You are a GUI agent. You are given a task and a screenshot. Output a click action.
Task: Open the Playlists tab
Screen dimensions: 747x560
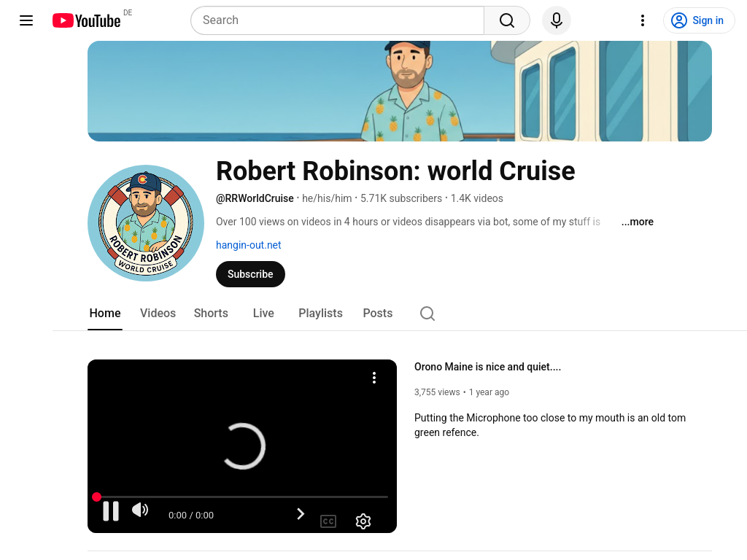click(321, 313)
